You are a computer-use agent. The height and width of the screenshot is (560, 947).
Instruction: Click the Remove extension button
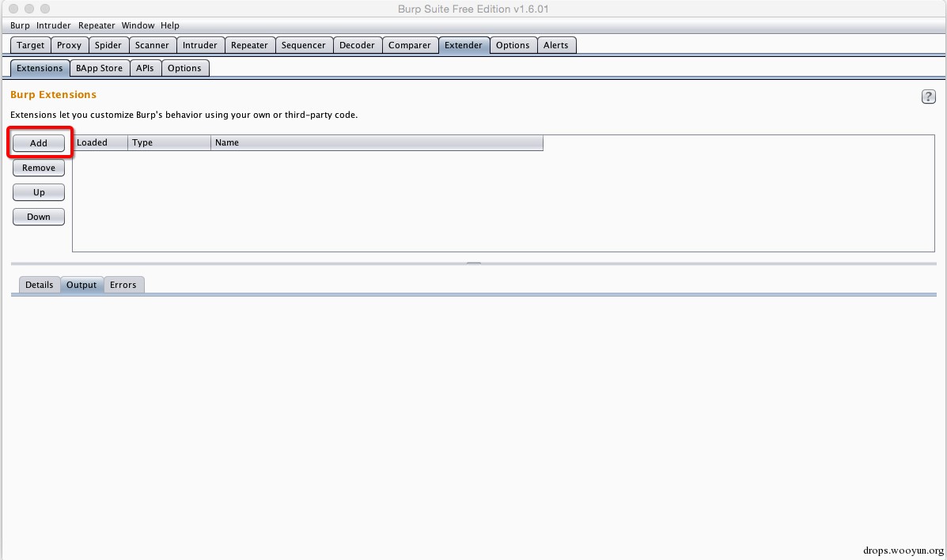click(39, 168)
